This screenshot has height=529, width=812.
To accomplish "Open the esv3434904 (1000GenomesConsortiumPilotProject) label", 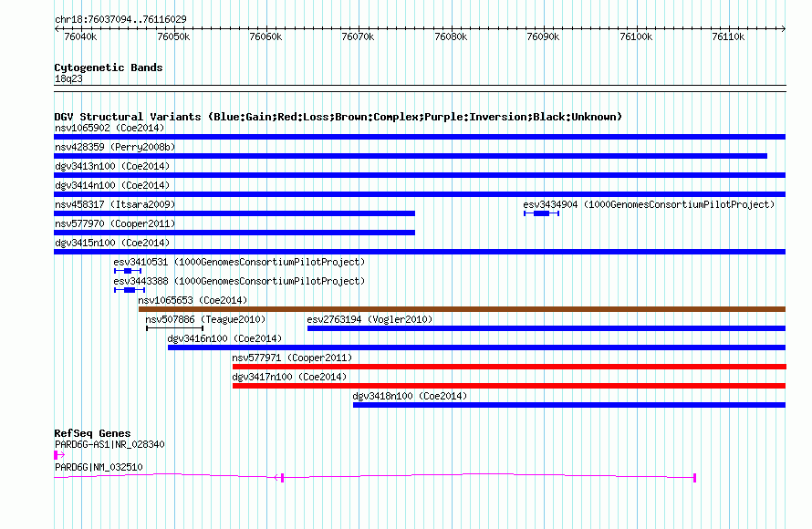I will [649, 204].
